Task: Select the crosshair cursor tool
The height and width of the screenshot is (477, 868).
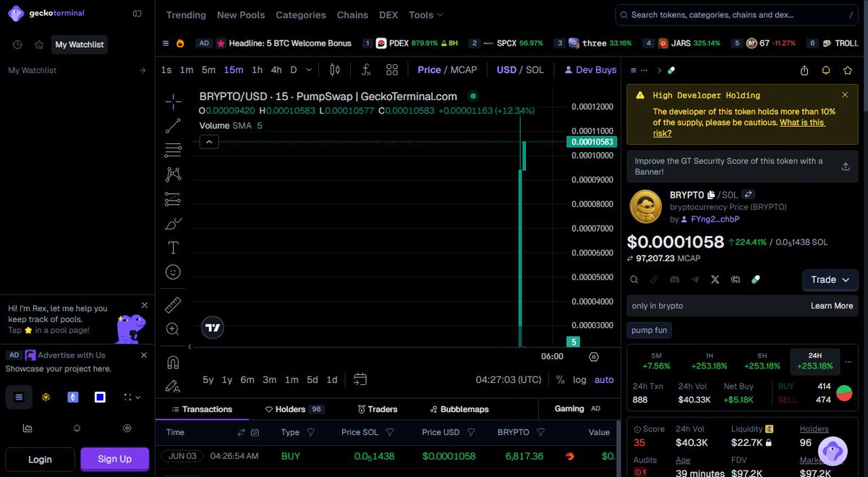Action: coord(173,101)
